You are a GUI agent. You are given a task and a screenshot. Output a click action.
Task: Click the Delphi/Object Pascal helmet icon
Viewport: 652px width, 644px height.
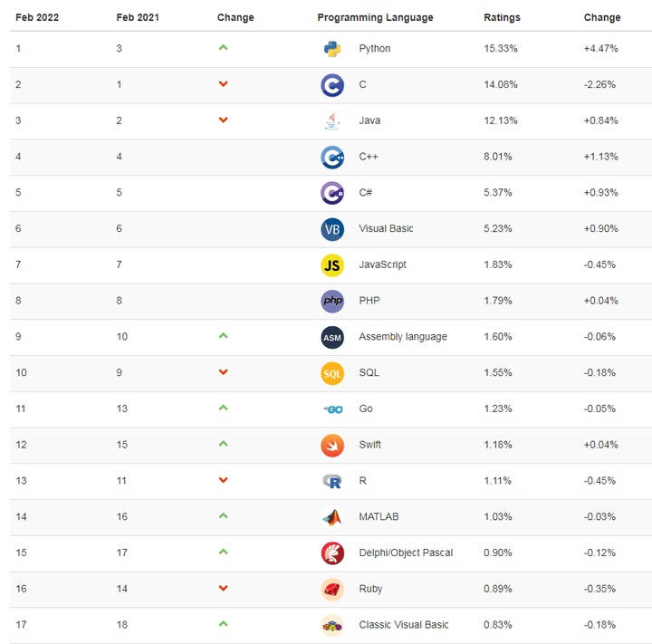[x=332, y=553]
